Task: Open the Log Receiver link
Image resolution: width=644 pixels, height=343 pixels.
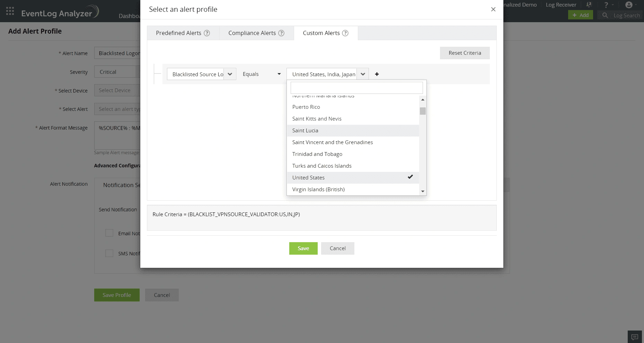Action: click(561, 5)
